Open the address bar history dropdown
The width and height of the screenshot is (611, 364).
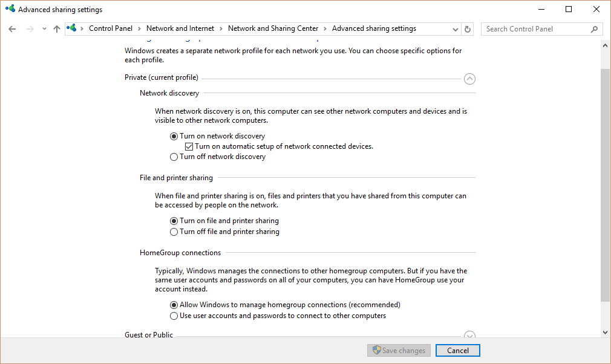[455, 29]
